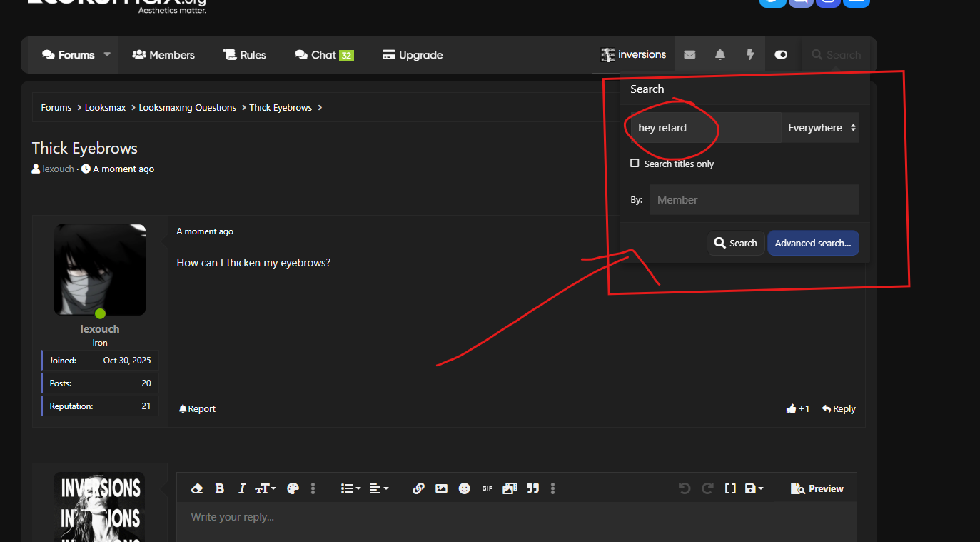Open the font size dropdown in the editor

pos(266,488)
